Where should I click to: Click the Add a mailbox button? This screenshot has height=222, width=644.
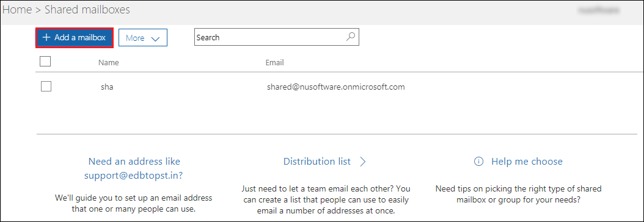pos(75,37)
